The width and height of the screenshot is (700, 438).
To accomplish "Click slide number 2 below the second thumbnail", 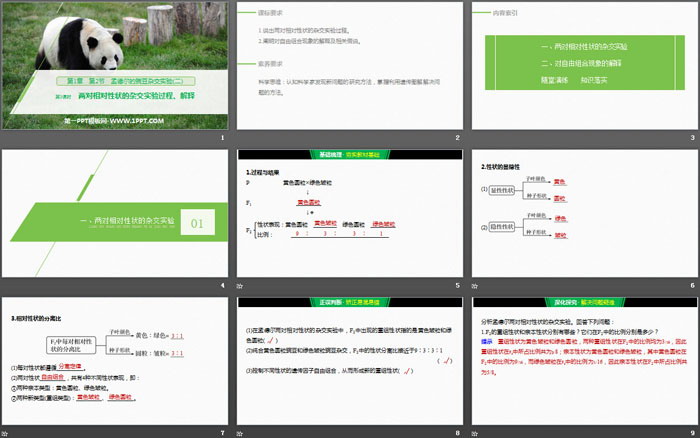I will point(457,138).
